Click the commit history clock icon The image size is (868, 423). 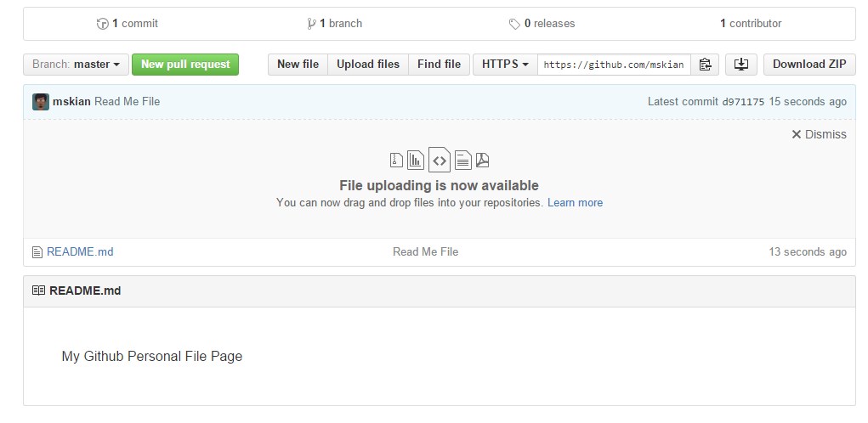(x=102, y=24)
